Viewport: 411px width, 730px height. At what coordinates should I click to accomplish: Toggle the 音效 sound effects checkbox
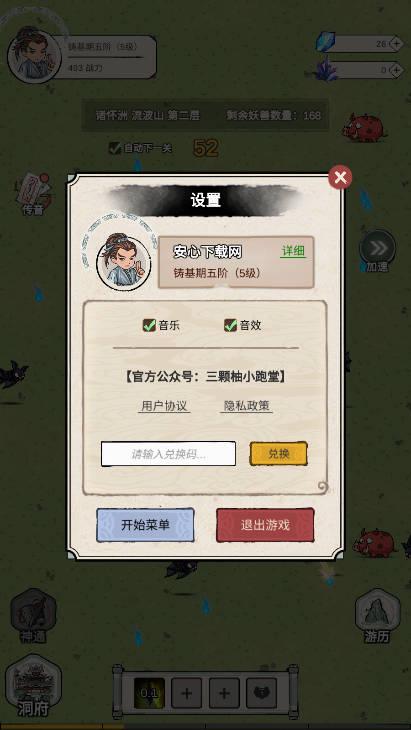coord(230,325)
